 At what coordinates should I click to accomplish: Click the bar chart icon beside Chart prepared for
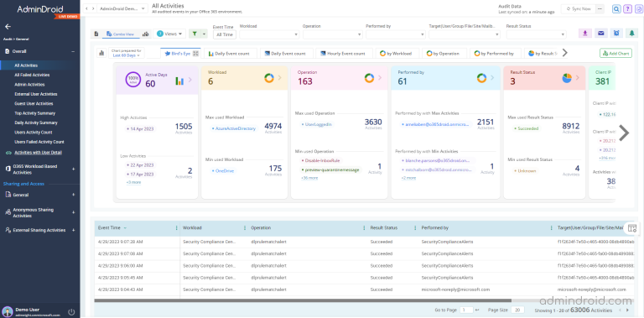(101, 53)
